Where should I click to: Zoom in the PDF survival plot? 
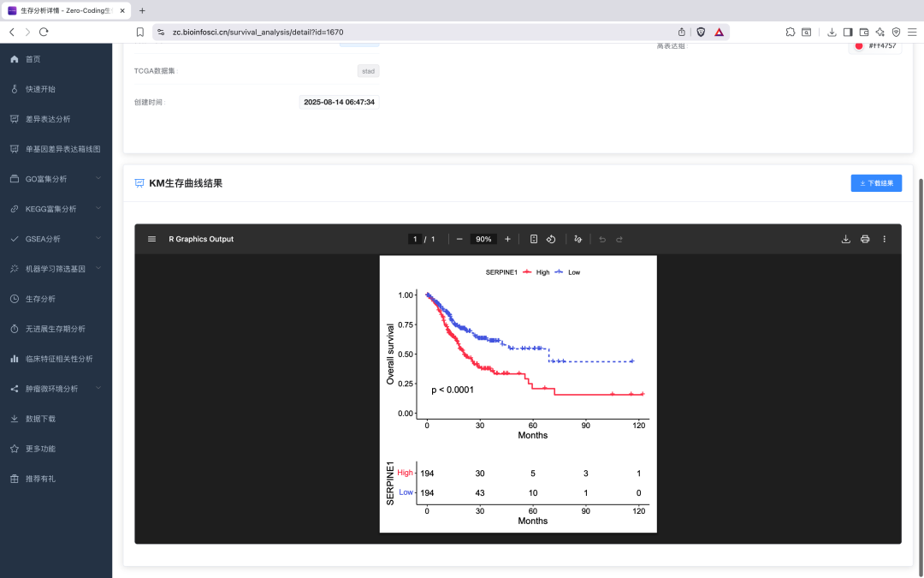507,239
